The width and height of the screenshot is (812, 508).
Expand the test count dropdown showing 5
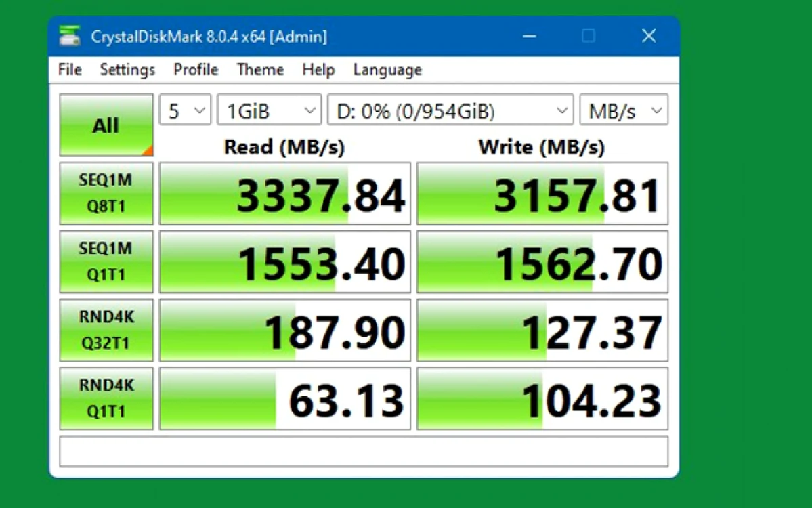click(185, 110)
